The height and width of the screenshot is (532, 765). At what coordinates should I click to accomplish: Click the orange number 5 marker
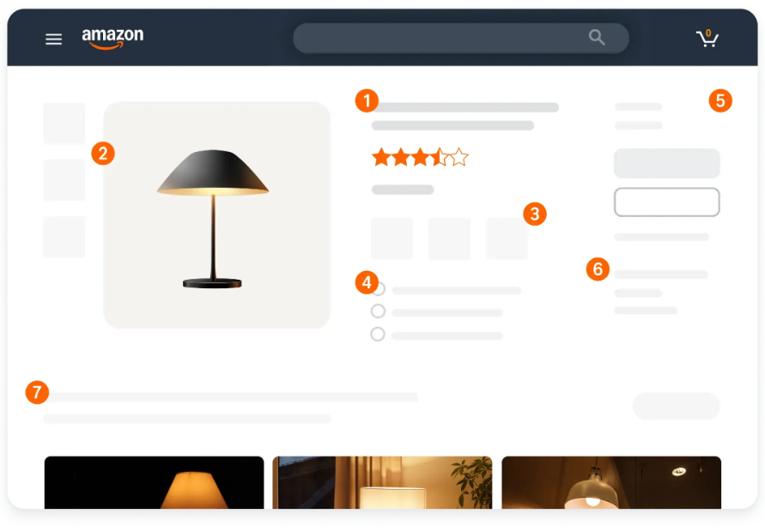click(720, 101)
